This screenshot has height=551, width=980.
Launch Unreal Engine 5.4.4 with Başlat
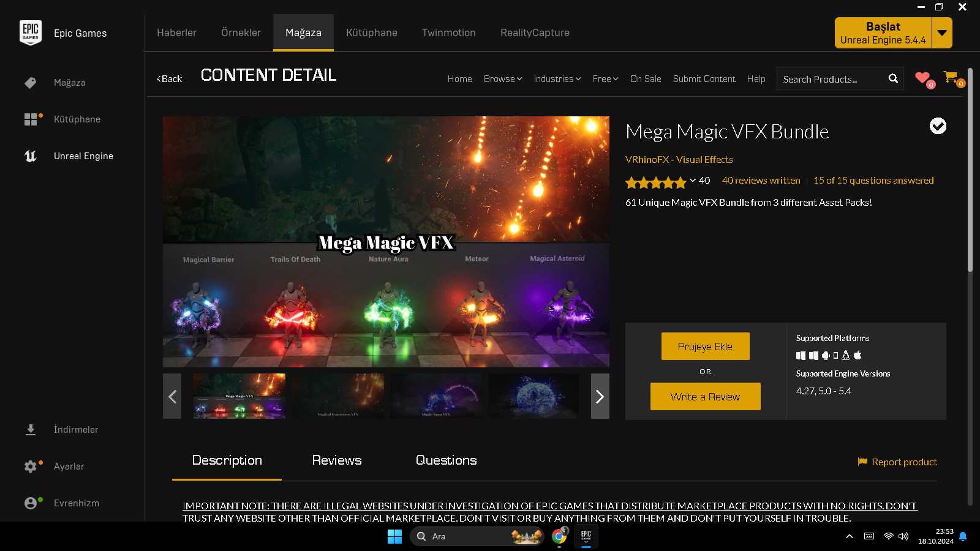(883, 32)
